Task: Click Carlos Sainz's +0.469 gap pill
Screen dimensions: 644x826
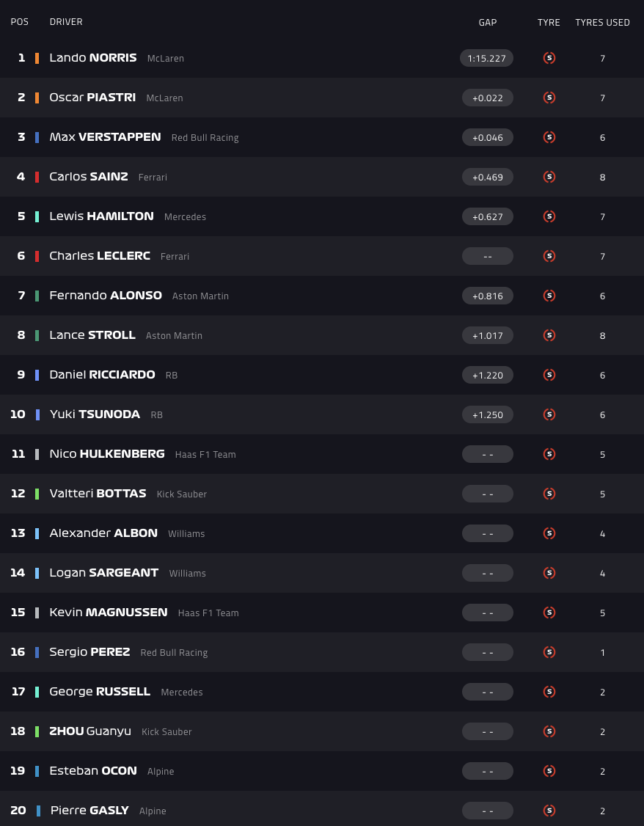Action: pos(487,177)
